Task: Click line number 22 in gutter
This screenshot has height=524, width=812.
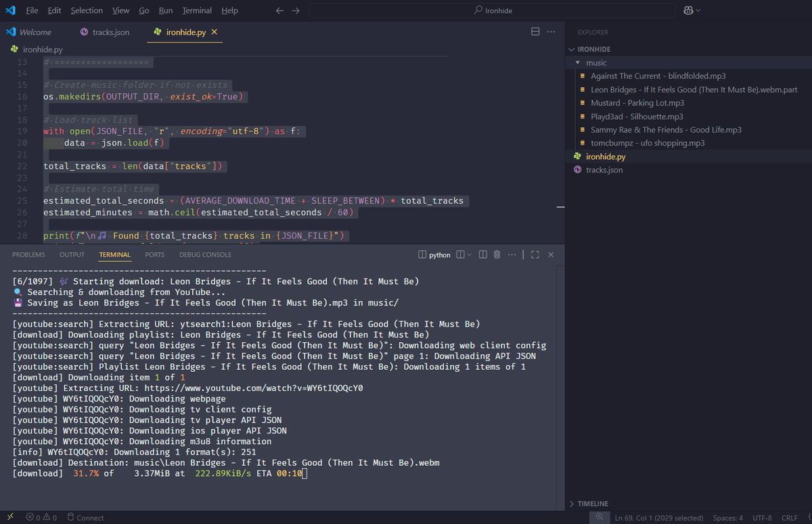Action: [x=22, y=166]
